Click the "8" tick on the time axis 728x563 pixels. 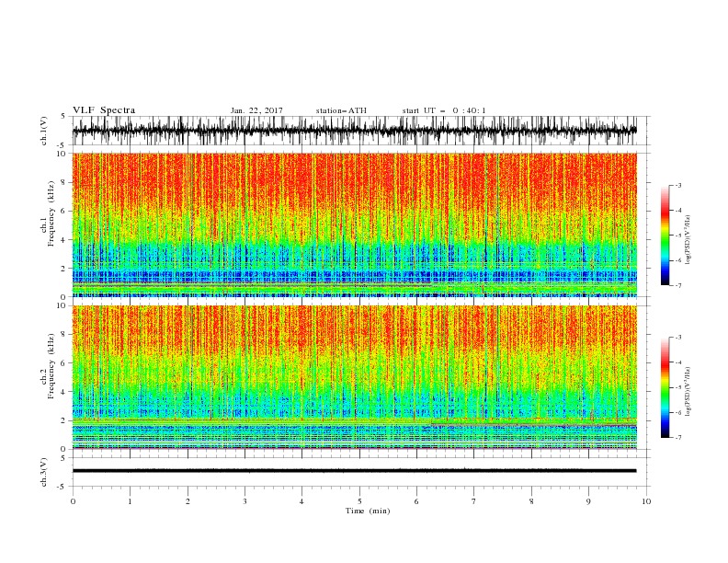(x=531, y=501)
